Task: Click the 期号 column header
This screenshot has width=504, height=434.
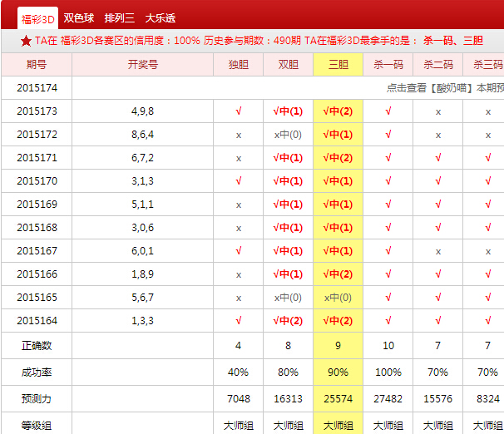Action: 37,65
